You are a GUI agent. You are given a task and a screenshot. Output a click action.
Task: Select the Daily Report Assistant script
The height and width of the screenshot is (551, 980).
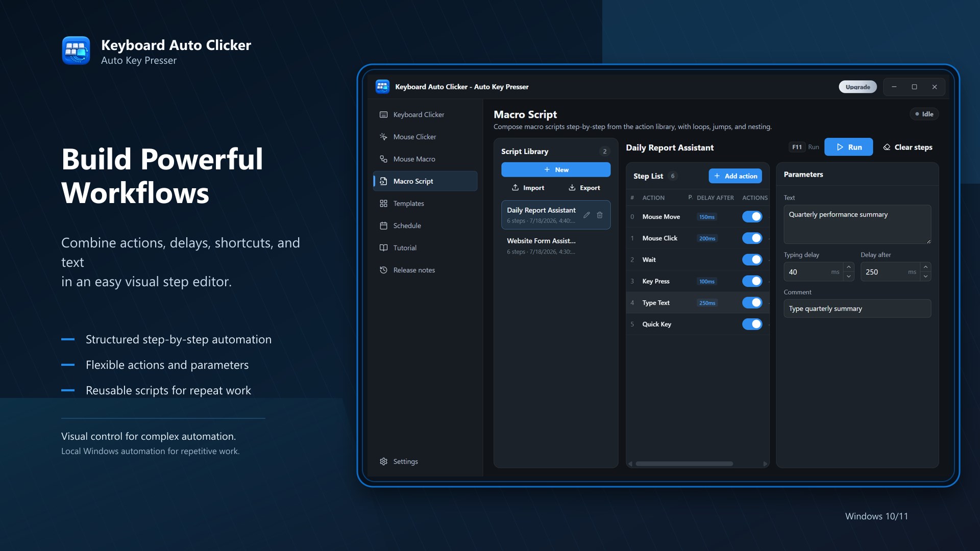pos(555,215)
